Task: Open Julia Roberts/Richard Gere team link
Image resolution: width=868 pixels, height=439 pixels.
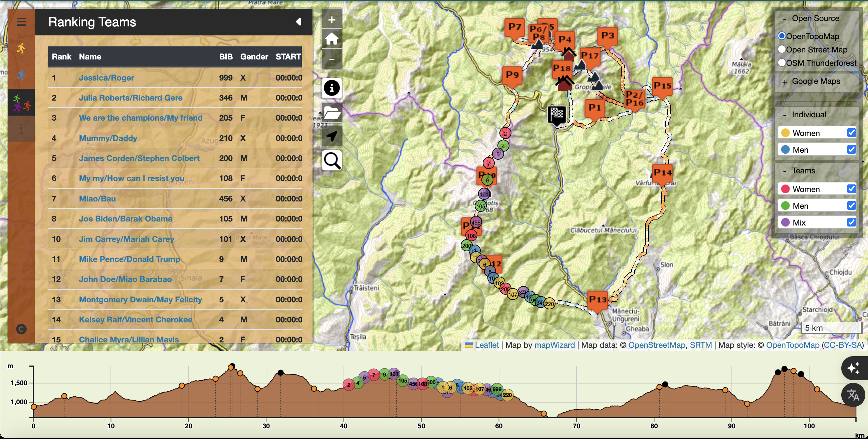Action: coord(131,98)
